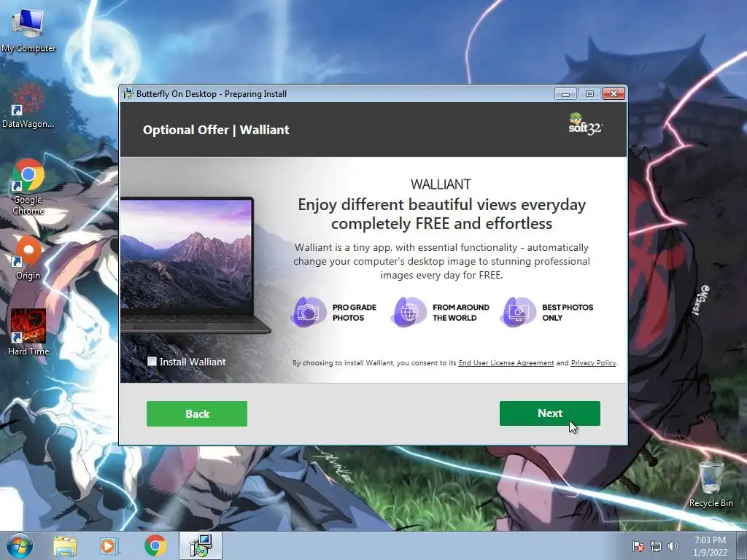Click the soft32 logo in the header
This screenshot has height=560, width=747.
(x=585, y=124)
